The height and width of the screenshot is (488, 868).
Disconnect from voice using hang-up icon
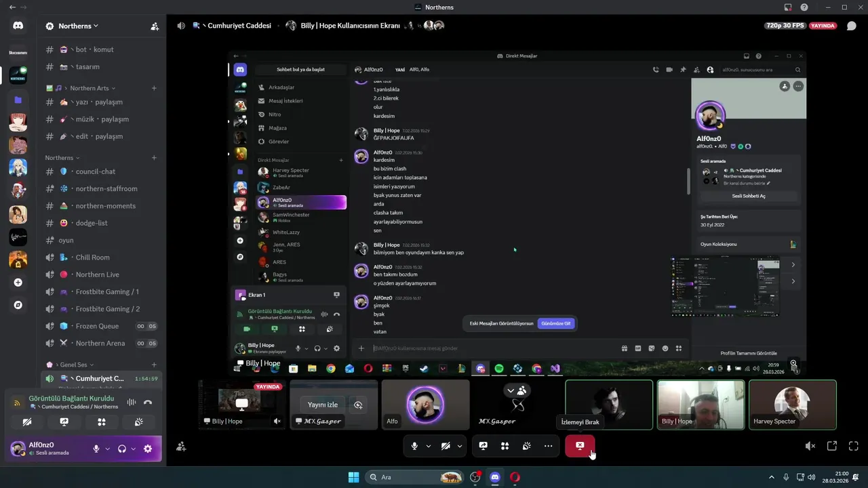tap(148, 403)
